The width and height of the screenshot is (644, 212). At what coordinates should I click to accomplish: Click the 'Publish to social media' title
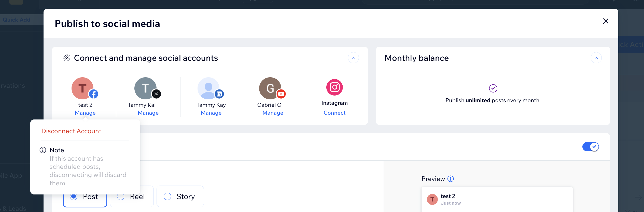tap(107, 24)
